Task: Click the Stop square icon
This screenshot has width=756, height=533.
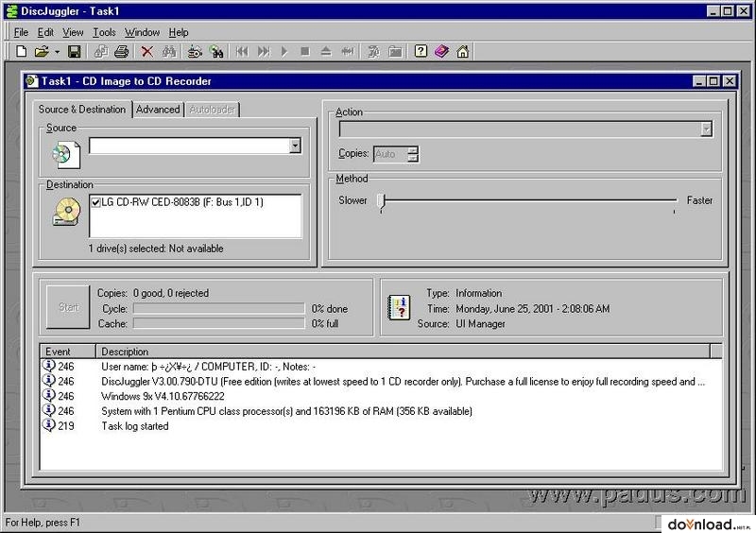Action: click(304, 51)
